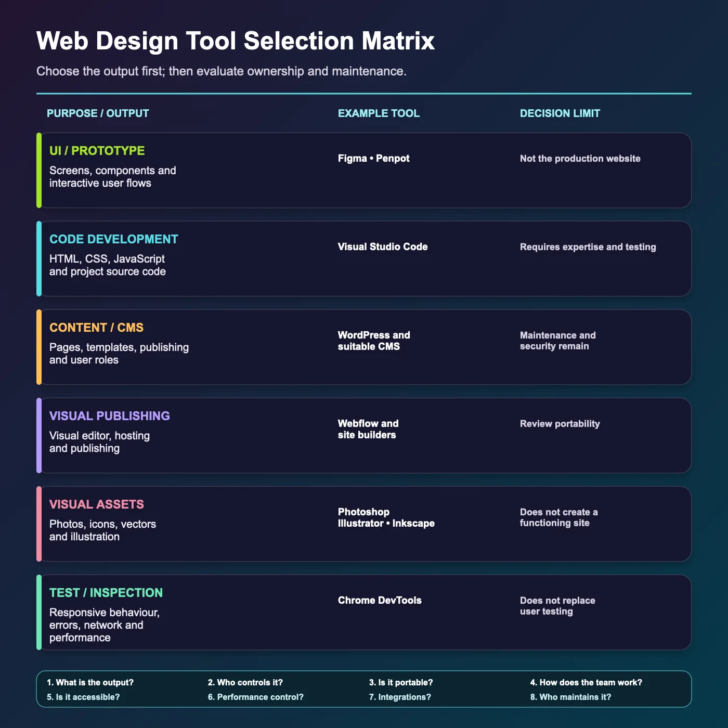The height and width of the screenshot is (728, 728).
Task: Click 'WordPress and suitable CMS' tool cell
Action: click(x=374, y=341)
